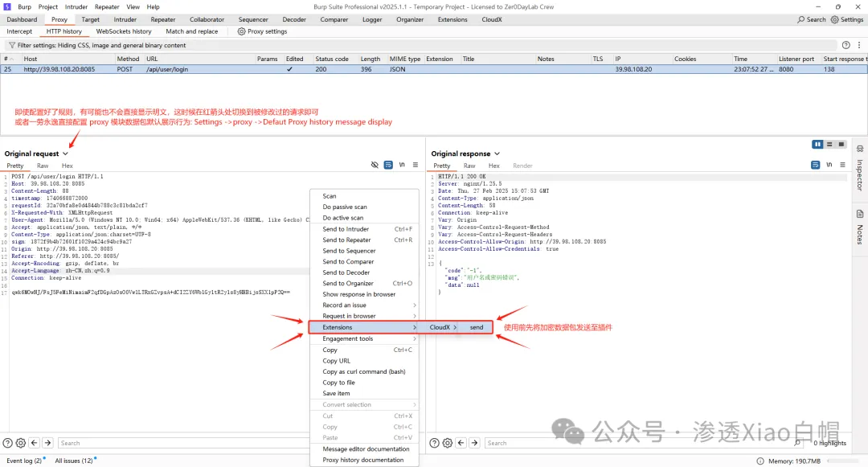Open the request editor settings menu icon
The height and width of the screenshot is (467, 868).
(415, 165)
